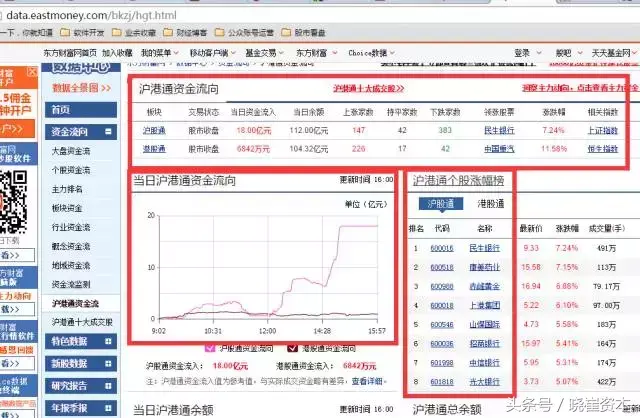Open 概念资金流 in sidebar
Screen dimensions: 640x418
tap(71, 247)
